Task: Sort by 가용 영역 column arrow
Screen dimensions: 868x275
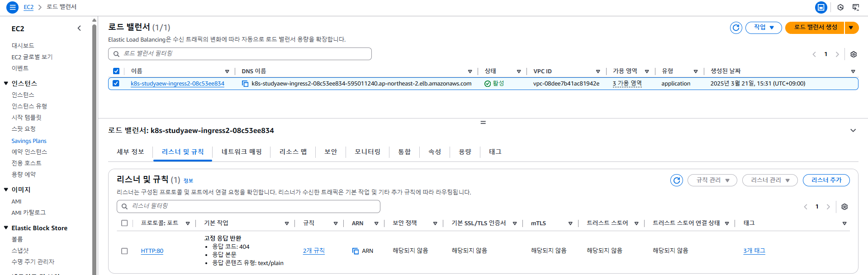Action: pos(647,71)
